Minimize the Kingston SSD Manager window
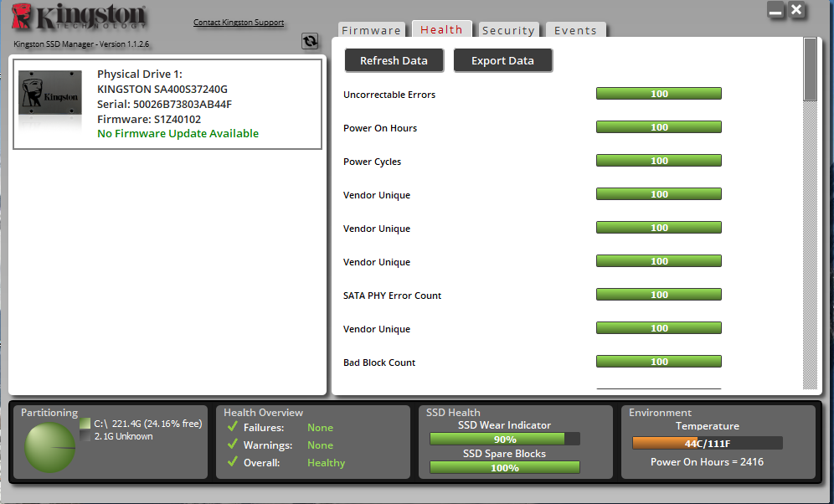Image resolution: width=834 pixels, height=504 pixels. pos(775,10)
